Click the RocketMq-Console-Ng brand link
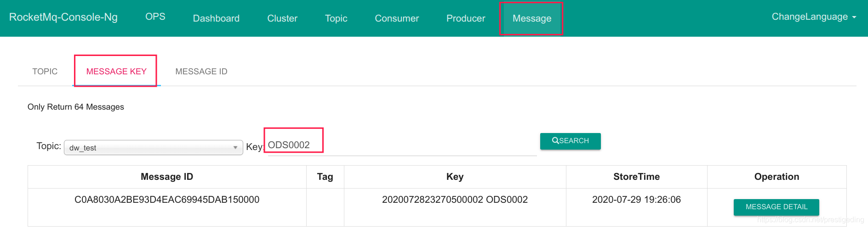 coord(63,17)
